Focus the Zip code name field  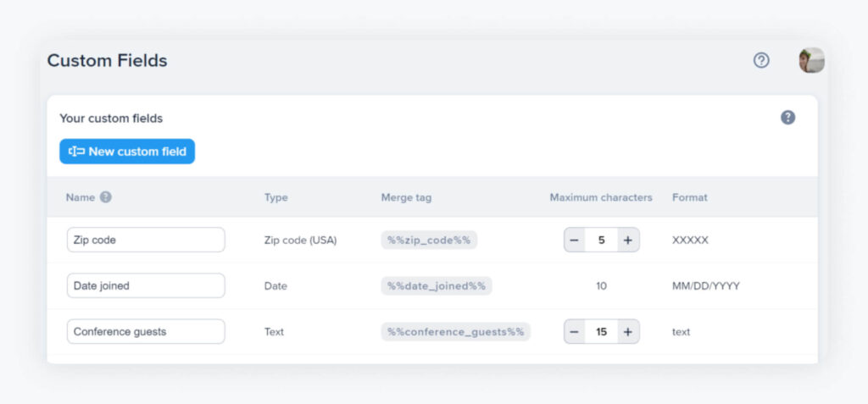(x=146, y=240)
